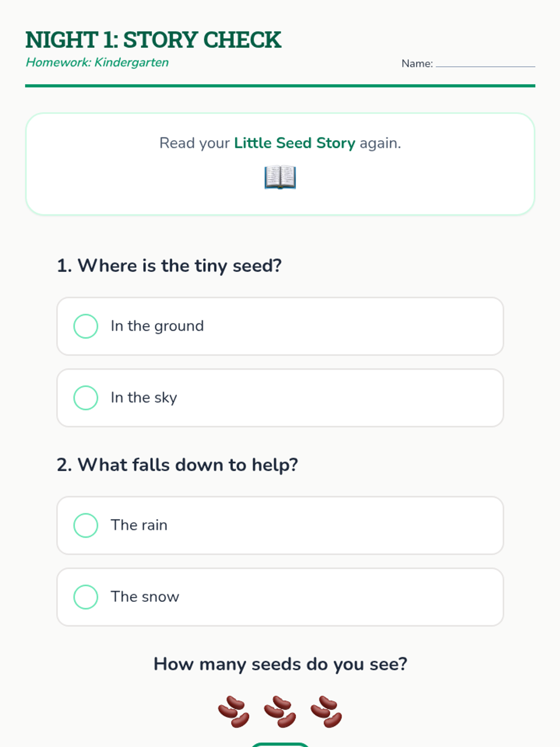560x747 pixels.
Task: Click the 'Homework: Kindergarten' subtitle
Action: click(x=97, y=63)
